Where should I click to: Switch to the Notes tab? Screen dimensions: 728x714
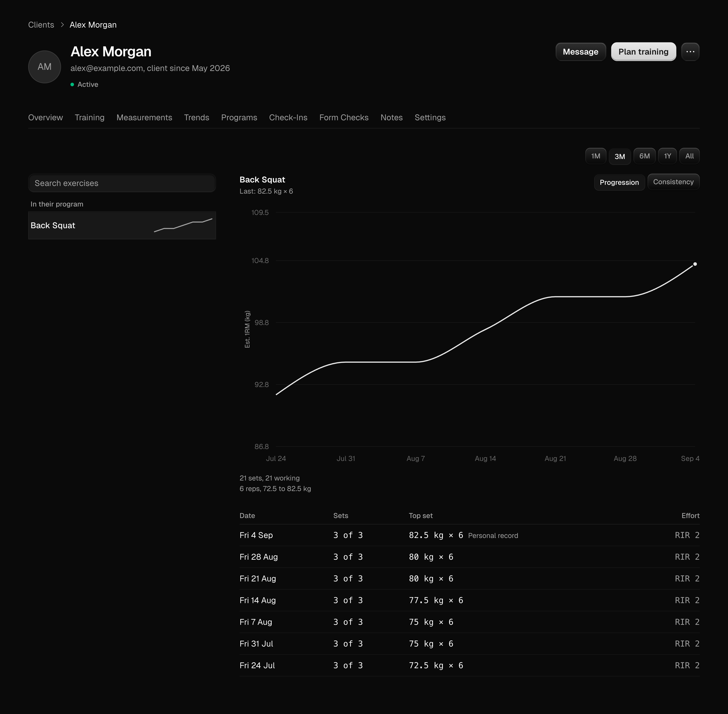pos(391,117)
